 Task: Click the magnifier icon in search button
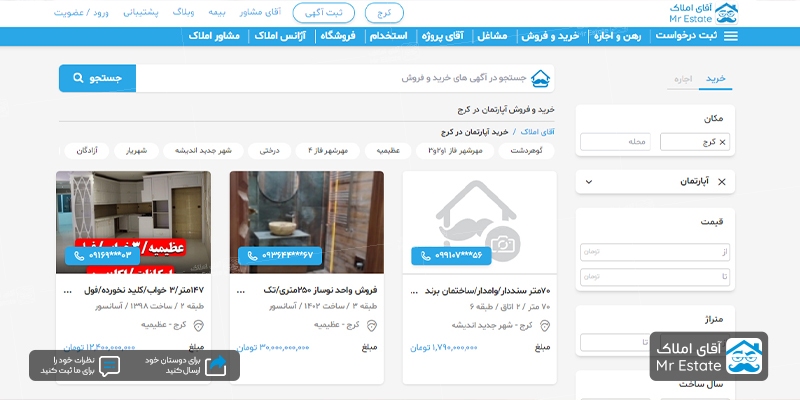[78, 78]
